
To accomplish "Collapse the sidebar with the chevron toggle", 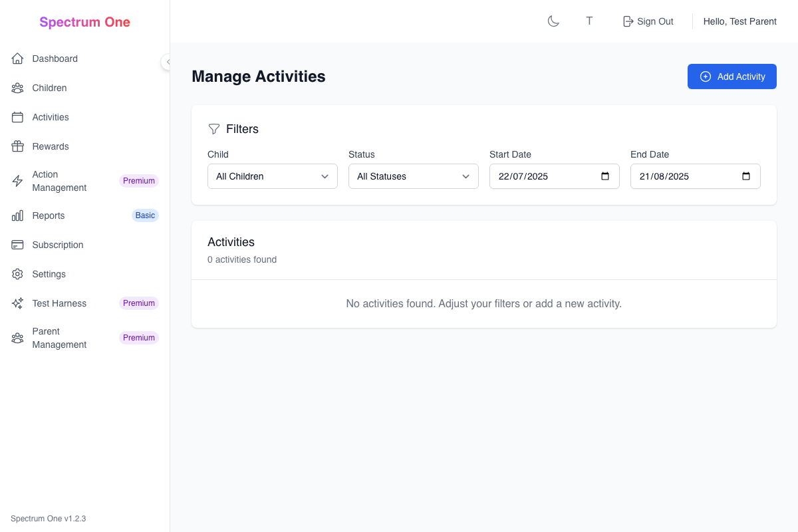I will [x=167, y=62].
